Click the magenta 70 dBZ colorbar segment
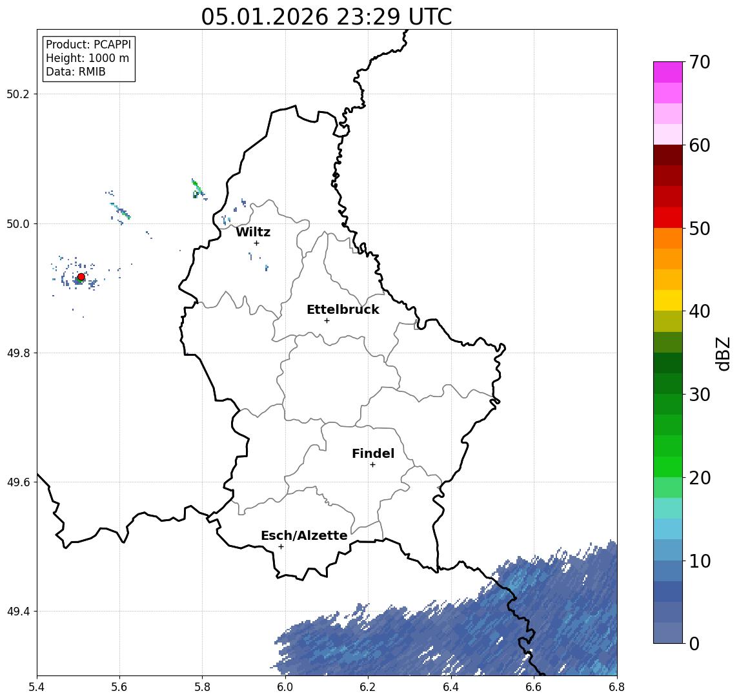The height and width of the screenshot is (700, 739). [668, 72]
